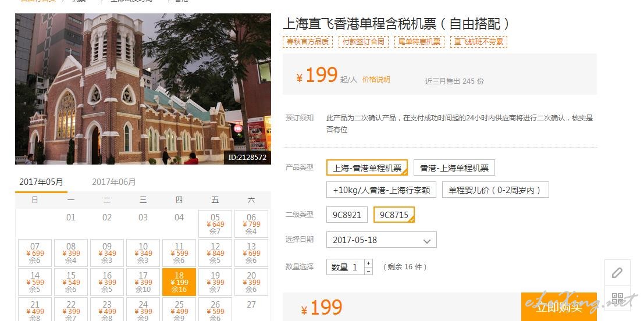
Task: Switch to the 2017年06月 calendar tab
Action: point(114,182)
